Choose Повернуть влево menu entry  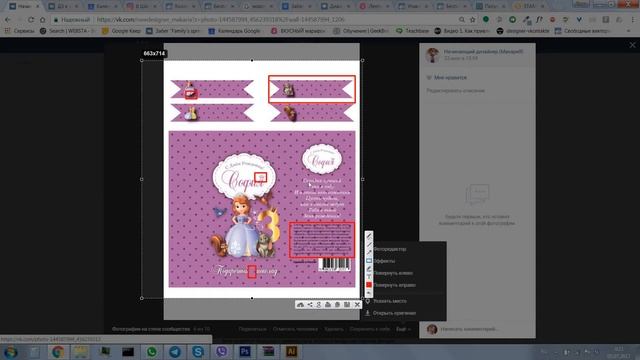coord(393,273)
